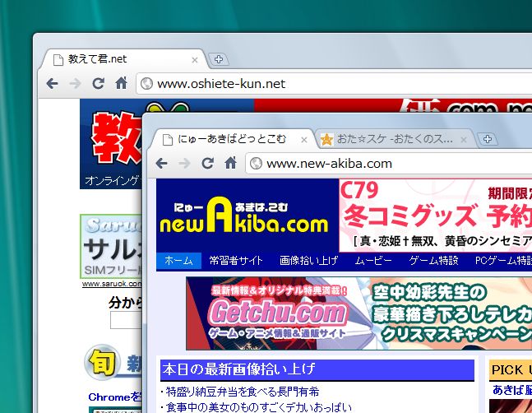The width and height of the screenshot is (532, 413).
Task: Open www.saruok.com link in back window
Action: tap(112, 284)
